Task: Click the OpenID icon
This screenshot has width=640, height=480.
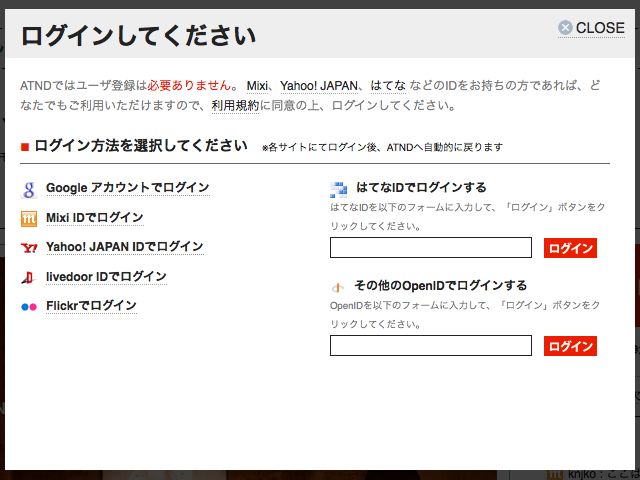Action: 339,286
